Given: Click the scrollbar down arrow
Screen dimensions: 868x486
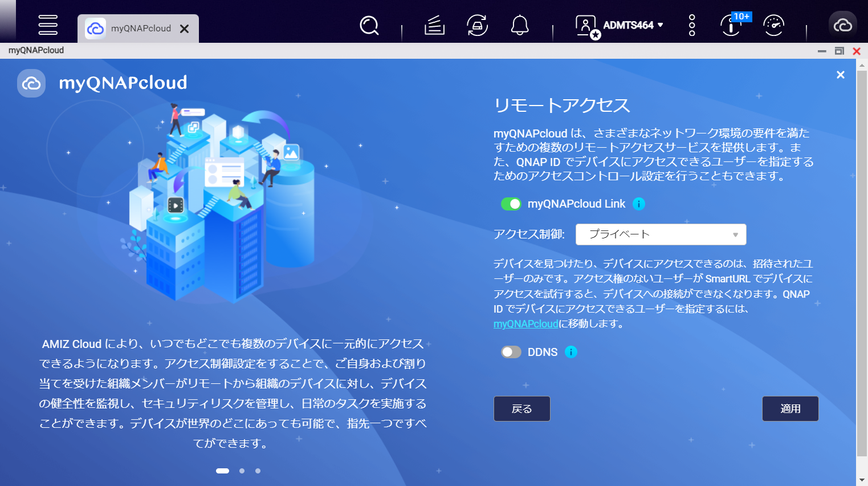Looking at the screenshot, I should [862, 480].
